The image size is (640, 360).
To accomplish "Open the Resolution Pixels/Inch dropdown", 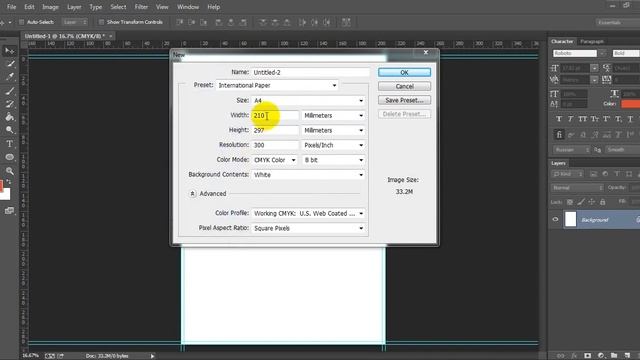I will (x=333, y=145).
